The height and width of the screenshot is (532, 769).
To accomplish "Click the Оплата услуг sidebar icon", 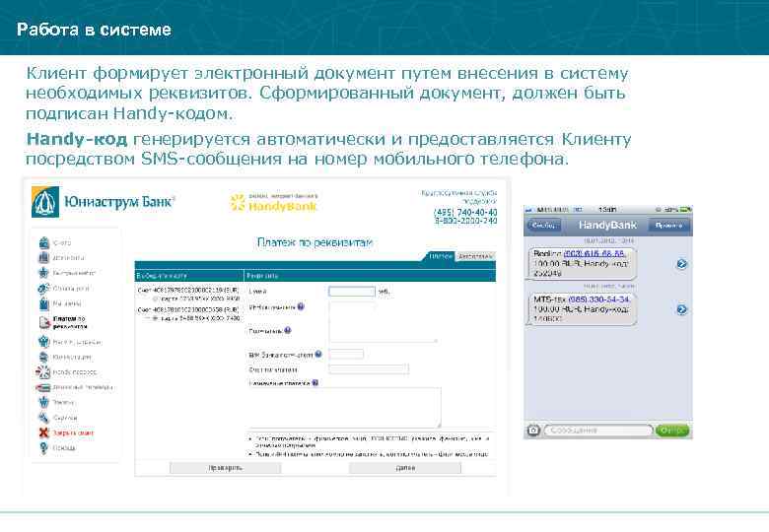I will [x=43, y=288].
